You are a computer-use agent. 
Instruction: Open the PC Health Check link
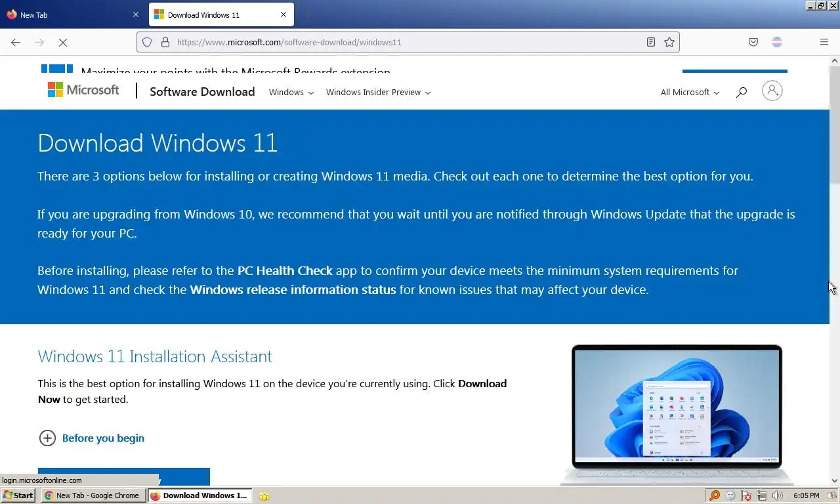point(285,270)
